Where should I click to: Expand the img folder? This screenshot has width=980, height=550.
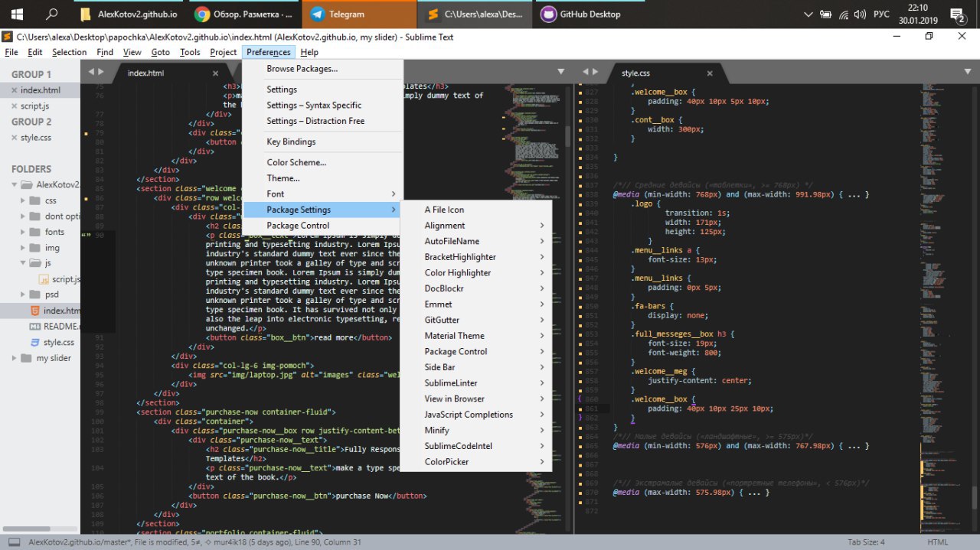click(23, 248)
